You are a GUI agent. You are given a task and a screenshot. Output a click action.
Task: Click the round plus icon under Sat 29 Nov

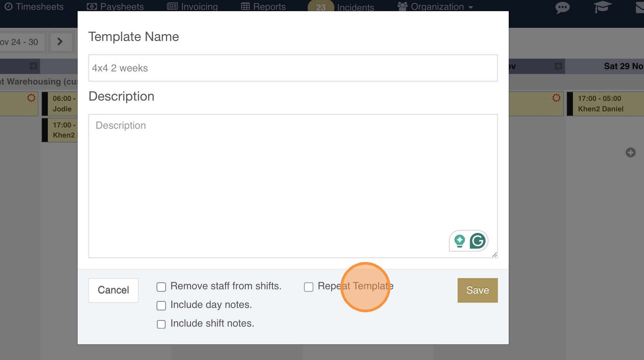pyautogui.click(x=630, y=152)
